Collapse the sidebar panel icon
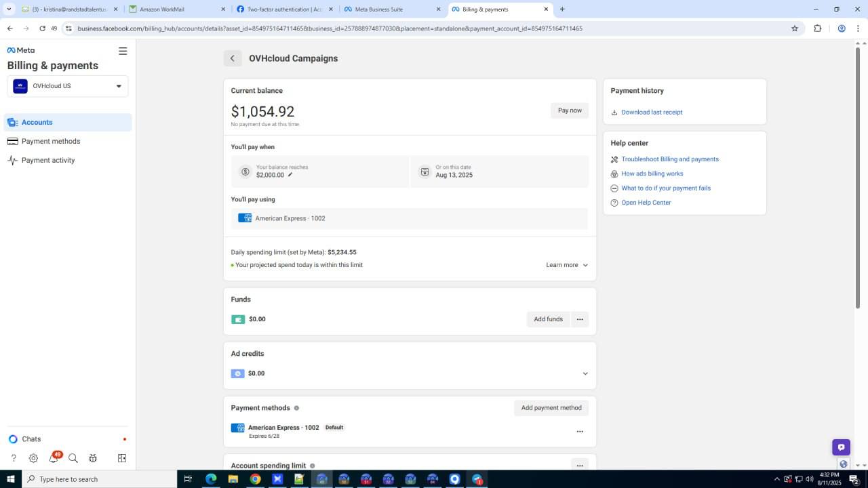This screenshot has width=868, height=488. 122,458
